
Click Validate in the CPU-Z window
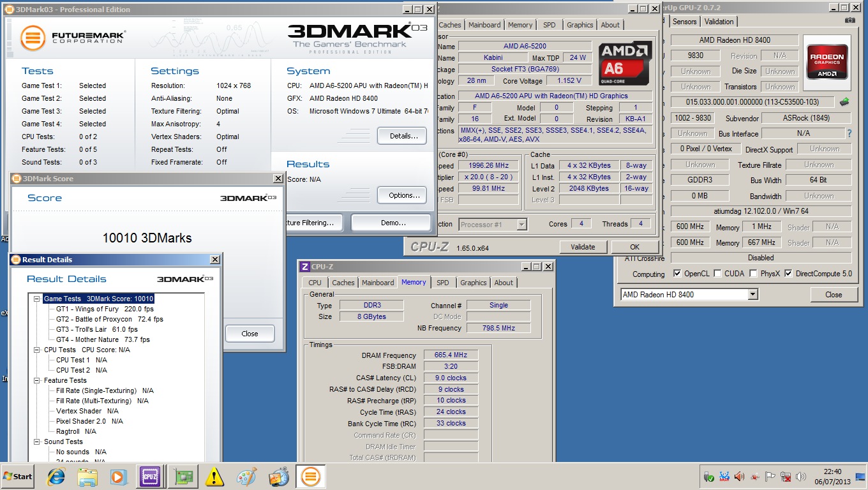[583, 247]
